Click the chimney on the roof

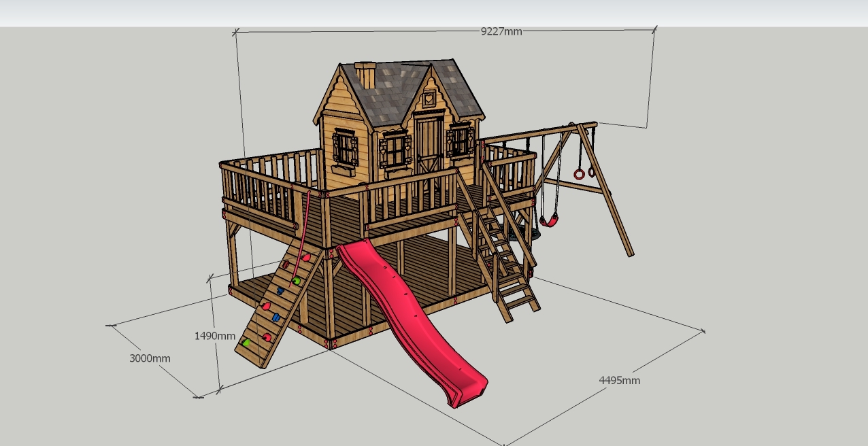pos(365,75)
